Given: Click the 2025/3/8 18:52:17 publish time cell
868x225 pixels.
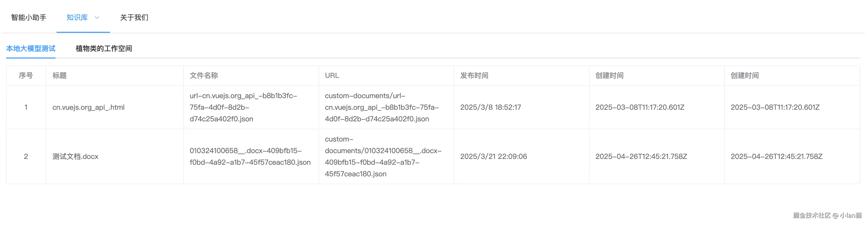Looking at the screenshot, I should point(490,107).
